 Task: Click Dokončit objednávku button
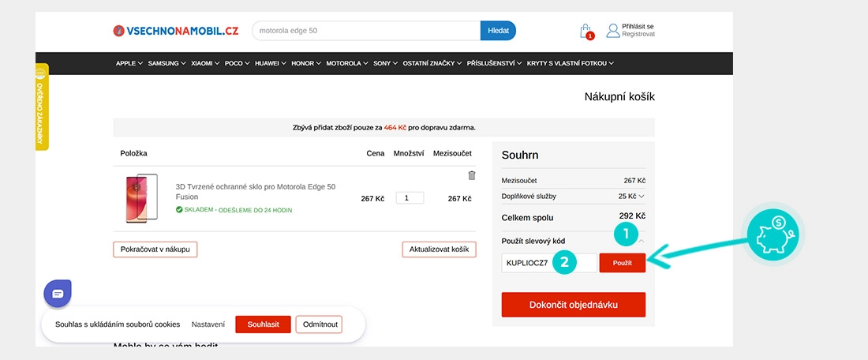coord(574,305)
